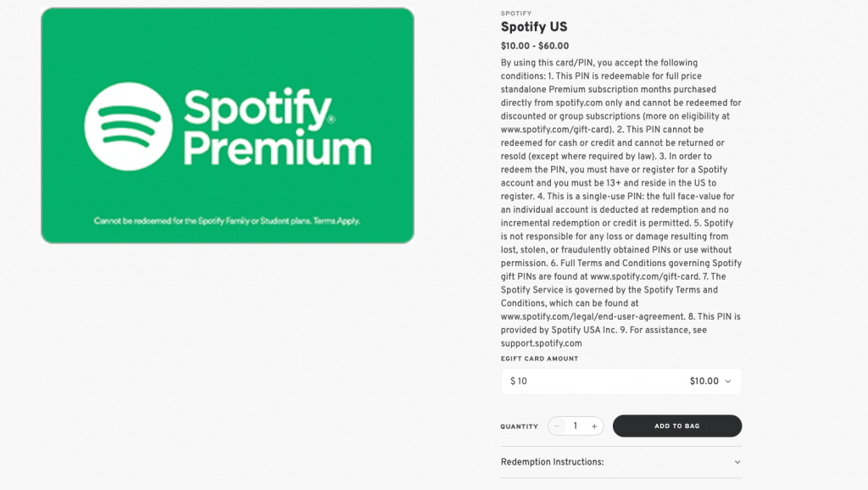This screenshot has height=490, width=868.
Task: Open the eGift card amount dropdown
Action: [x=620, y=381]
